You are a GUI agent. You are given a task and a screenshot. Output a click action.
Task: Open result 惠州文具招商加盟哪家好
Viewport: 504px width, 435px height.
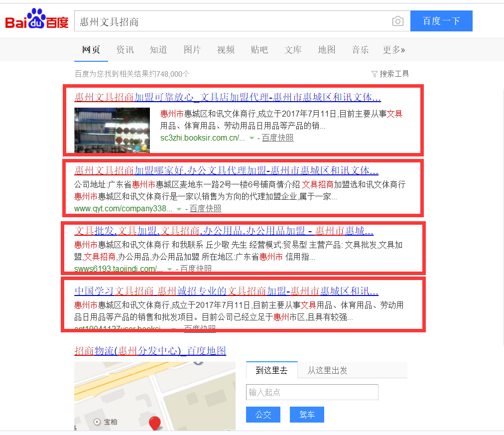click(226, 170)
